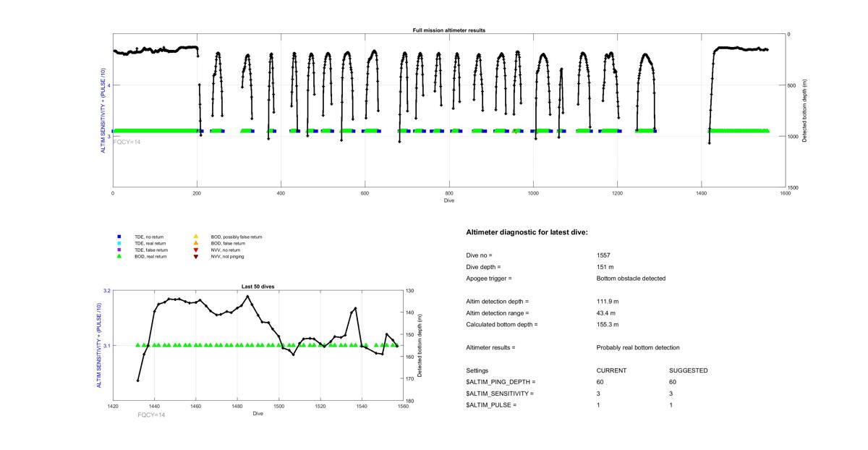868x450 pixels.
Task: Click the 1560 tick on the last 50 dives x-axis
Action: [403, 407]
